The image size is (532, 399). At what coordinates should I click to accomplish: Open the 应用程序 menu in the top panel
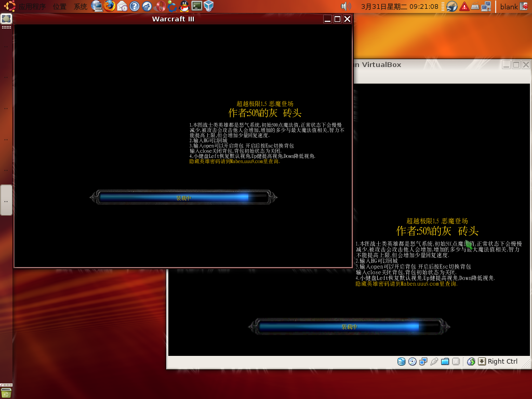point(32,6)
